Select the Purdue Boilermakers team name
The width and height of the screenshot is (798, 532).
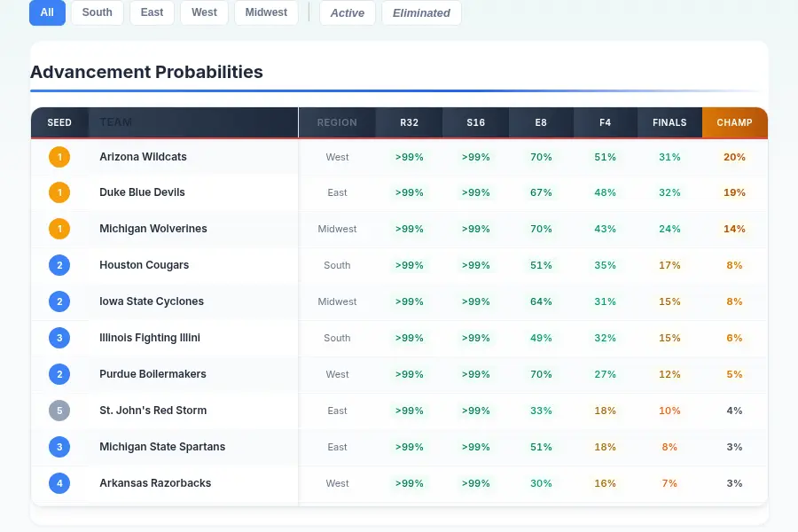click(153, 374)
